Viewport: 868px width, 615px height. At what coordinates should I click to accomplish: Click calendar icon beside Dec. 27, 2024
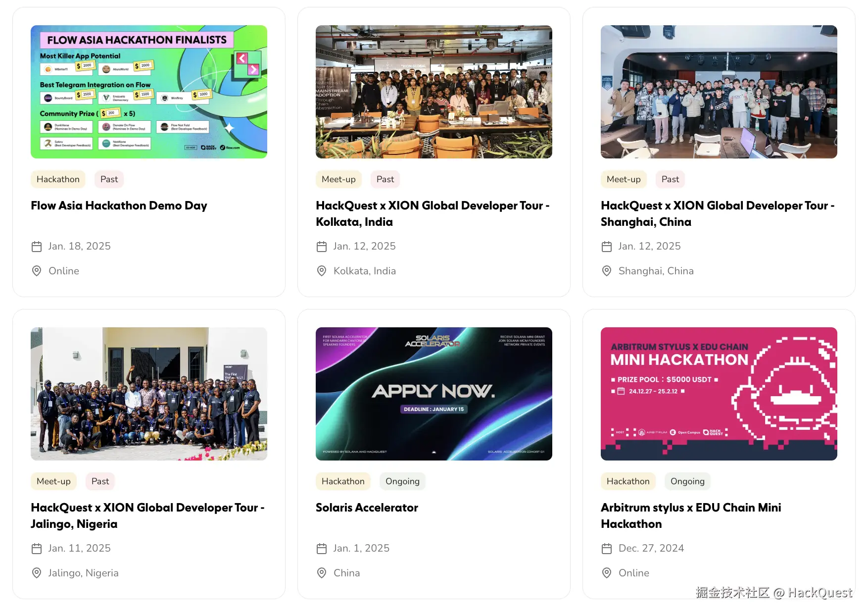(x=607, y=549)
